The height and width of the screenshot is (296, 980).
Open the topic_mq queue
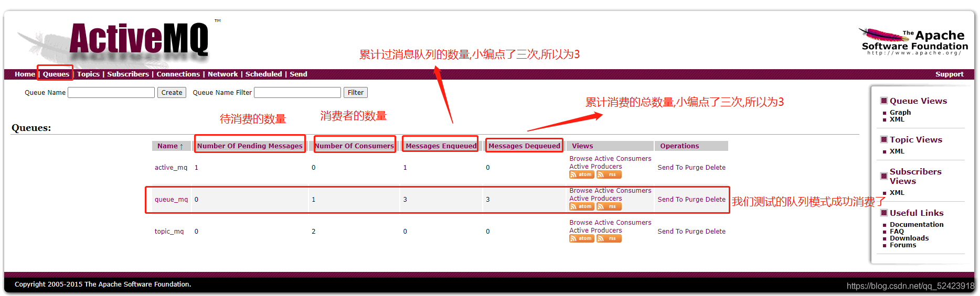coord(169,232)
